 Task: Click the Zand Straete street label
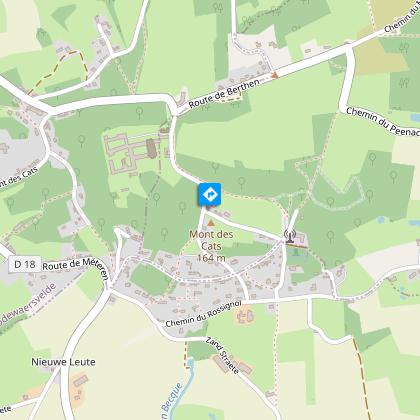coord(222,355)
